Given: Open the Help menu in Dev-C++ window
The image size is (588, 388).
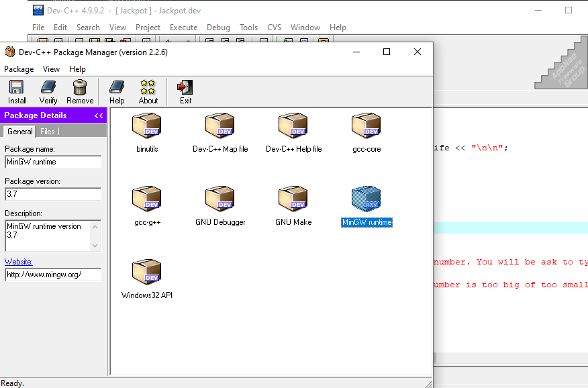Looking at the screenshot, I should (338, 28).
